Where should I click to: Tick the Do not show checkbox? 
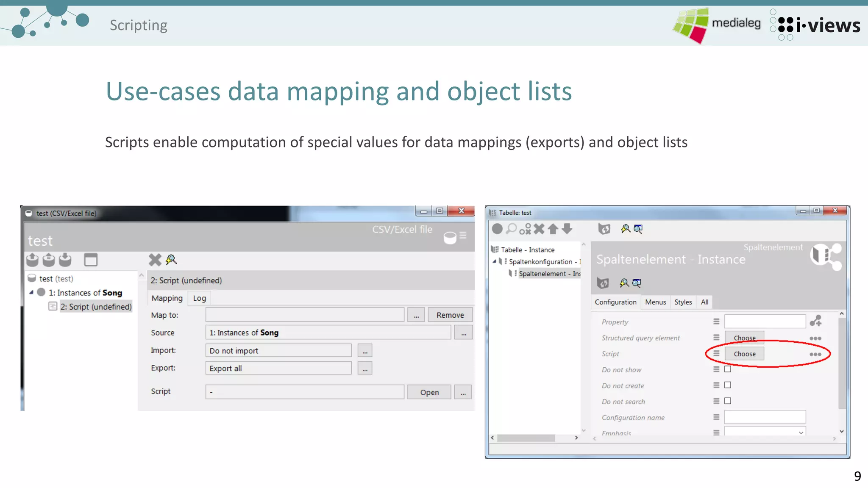pos(728,369)
